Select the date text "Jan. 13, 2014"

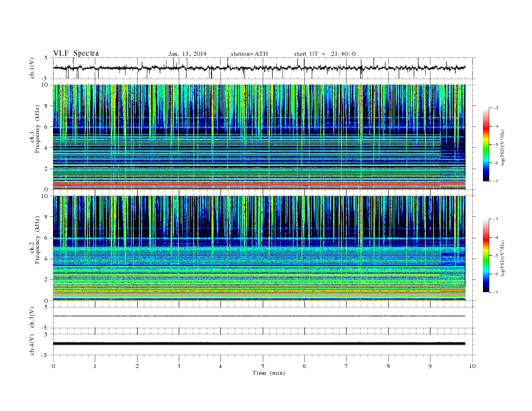[x=187, y=54]
